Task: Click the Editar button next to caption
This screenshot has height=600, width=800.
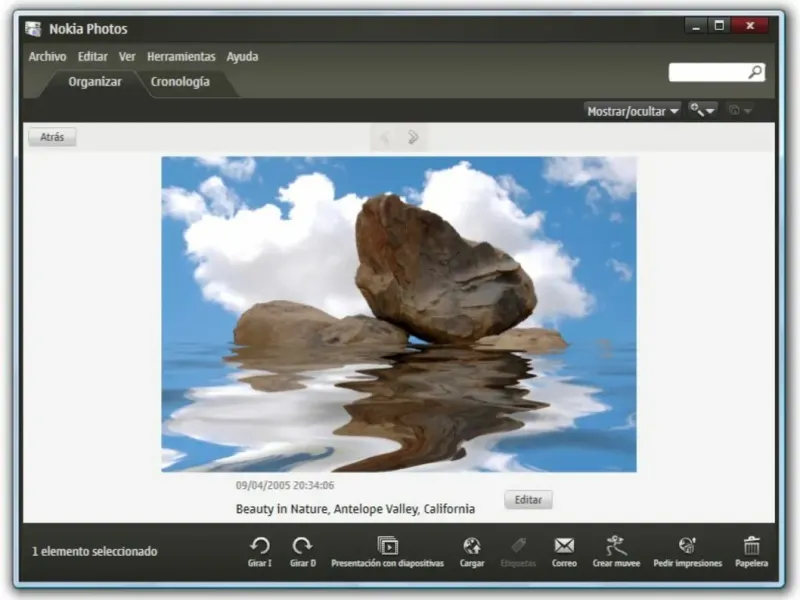Action: [x=528, y=499]
